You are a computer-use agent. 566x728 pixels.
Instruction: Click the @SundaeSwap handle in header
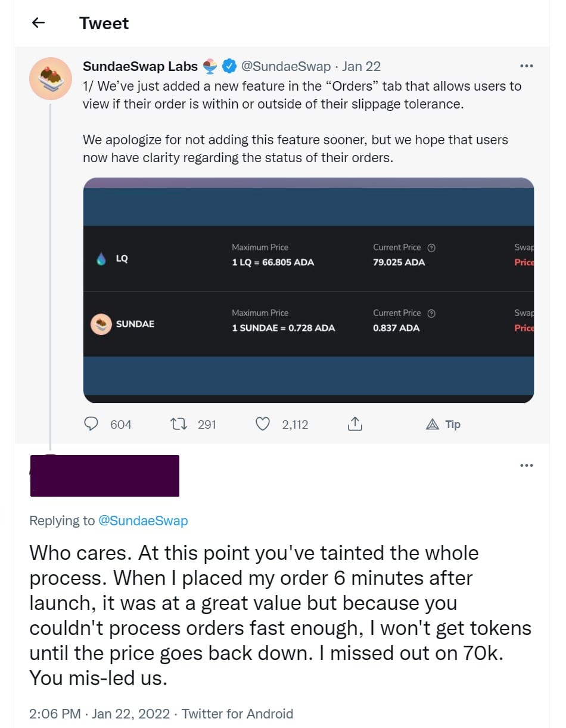285,66
